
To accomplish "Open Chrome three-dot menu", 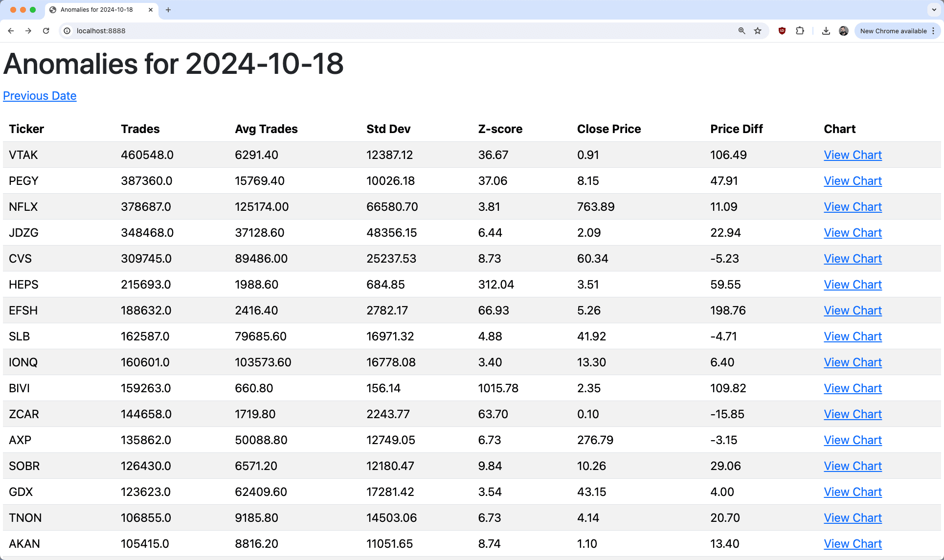I will click(933, 31).
